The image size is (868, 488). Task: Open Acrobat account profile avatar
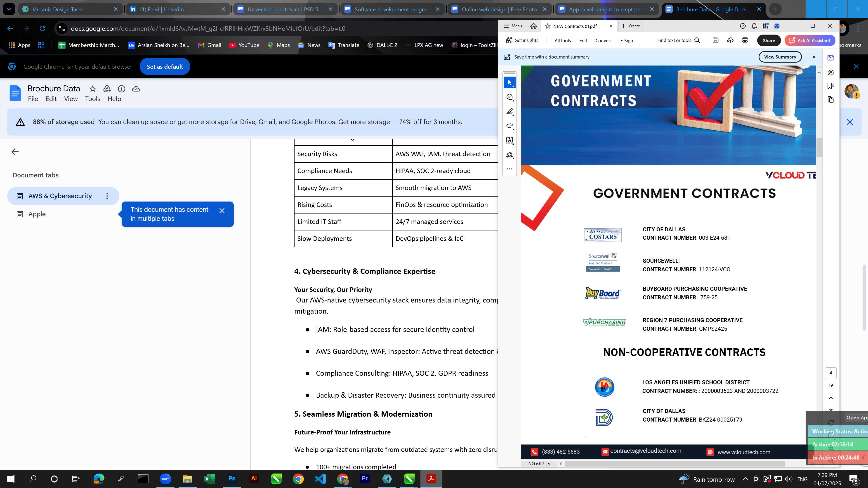point(777,26)
